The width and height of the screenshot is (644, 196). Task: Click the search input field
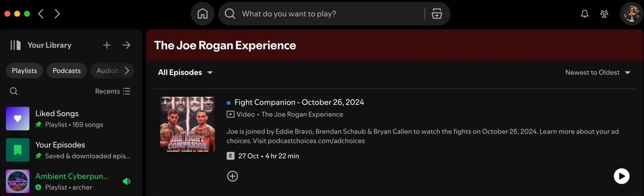pyautogui.click(x=322, y=14)
